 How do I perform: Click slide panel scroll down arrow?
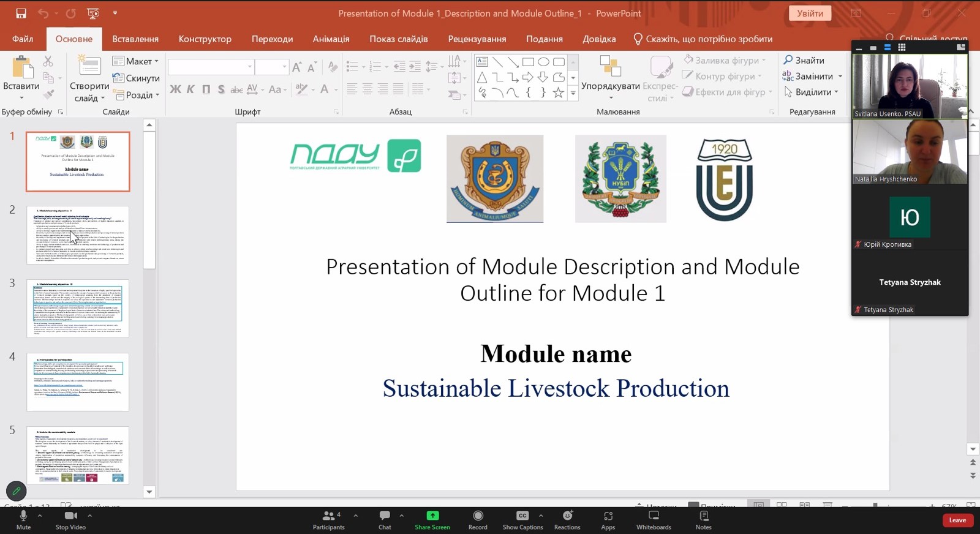click(149, 492)
